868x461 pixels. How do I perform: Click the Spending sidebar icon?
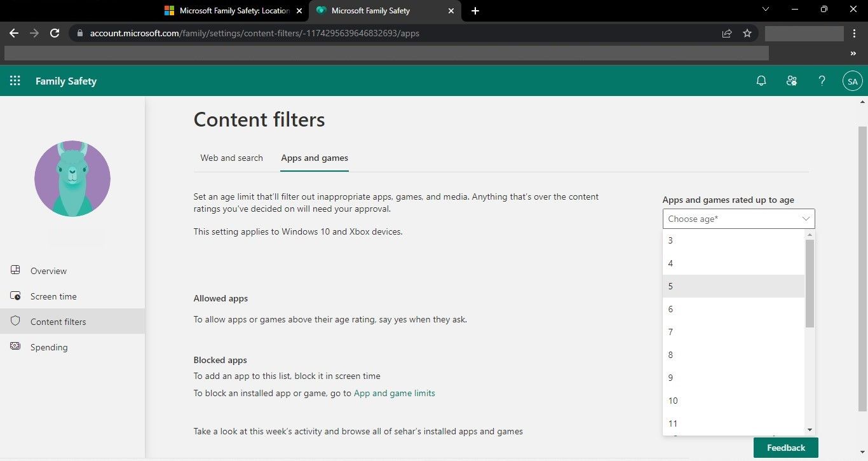[16, 347]
